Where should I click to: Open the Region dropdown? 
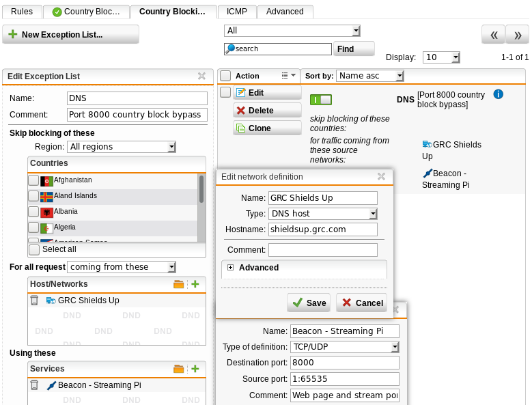point(122,147)
